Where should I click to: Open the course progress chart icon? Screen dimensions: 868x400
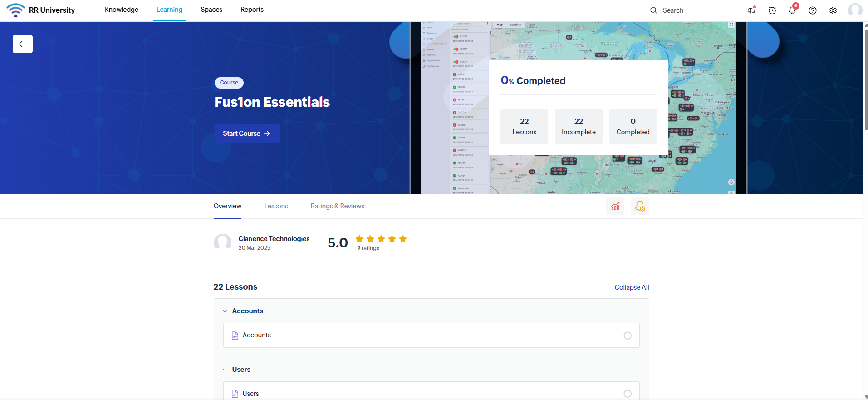click(x=615, y=207)
